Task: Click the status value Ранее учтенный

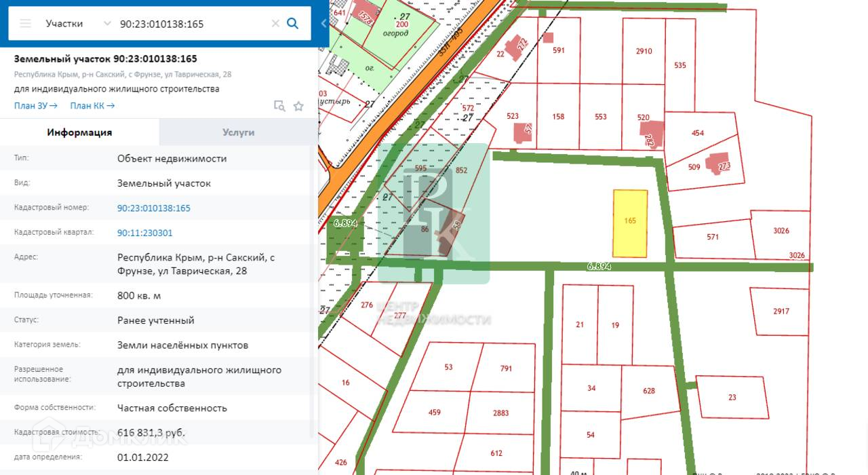Action: (156, 320)
